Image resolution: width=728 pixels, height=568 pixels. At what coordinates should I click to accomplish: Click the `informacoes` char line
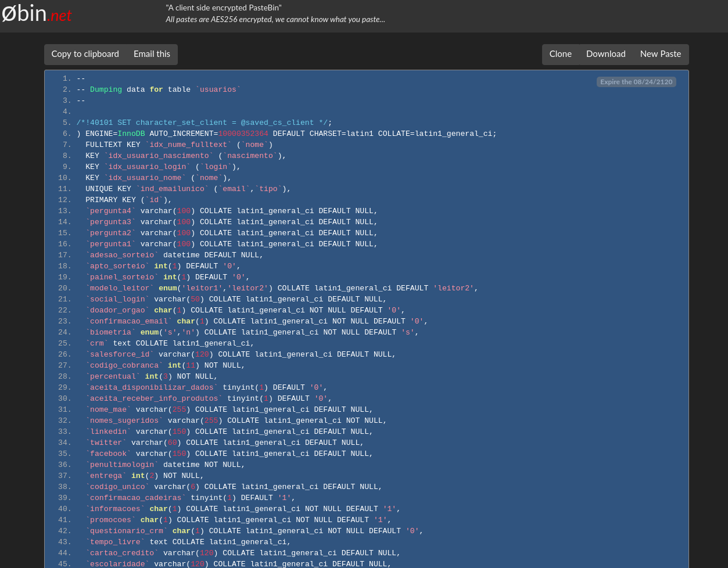(243, 509)
